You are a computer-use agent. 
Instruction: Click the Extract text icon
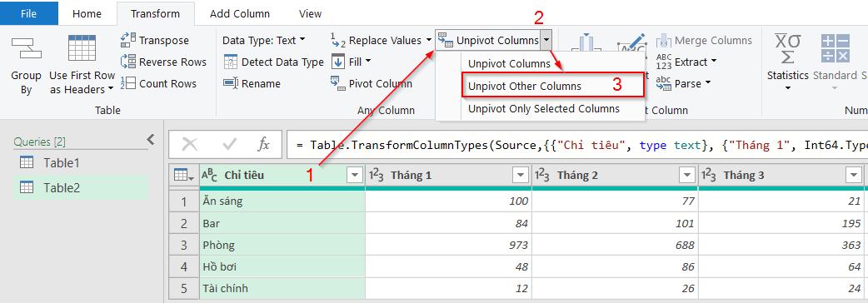click(x=664, y=62)
